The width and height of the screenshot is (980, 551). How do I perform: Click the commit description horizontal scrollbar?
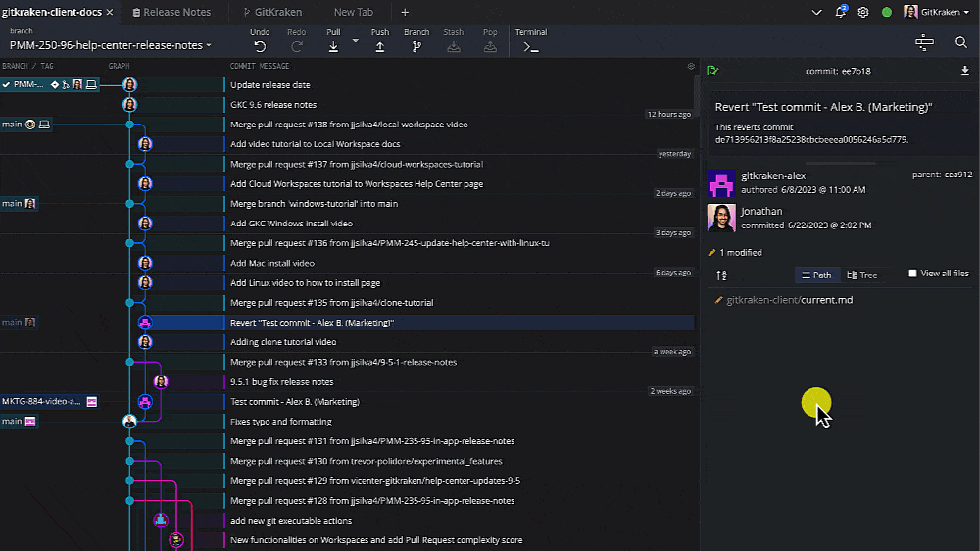click(840, 163)
